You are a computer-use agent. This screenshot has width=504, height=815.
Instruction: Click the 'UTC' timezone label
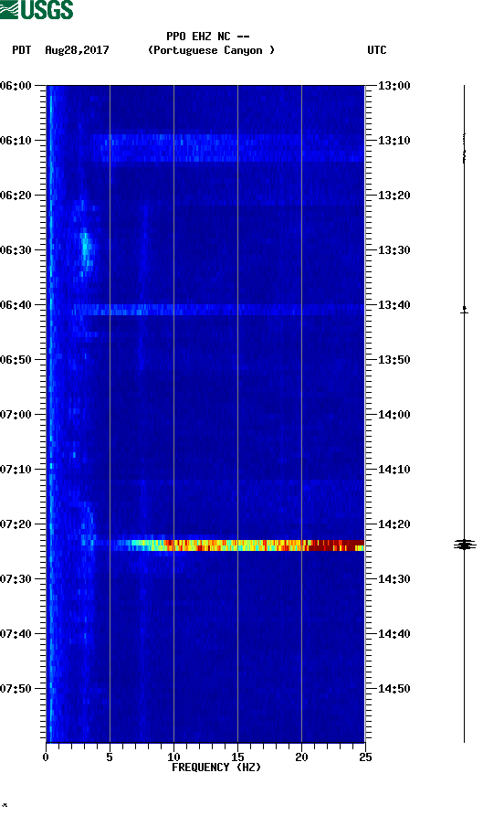pos(377,50)
